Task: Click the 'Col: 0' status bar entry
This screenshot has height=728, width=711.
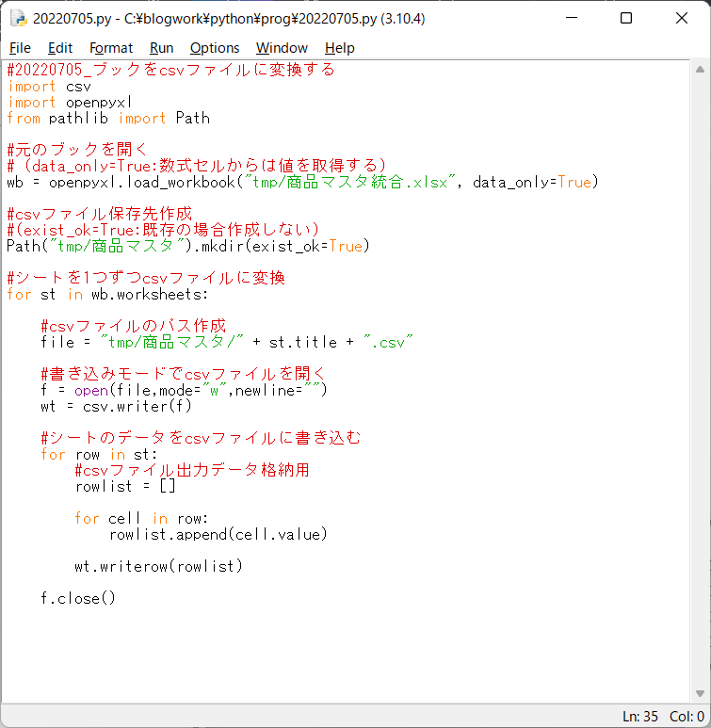Action: point(687,717)
